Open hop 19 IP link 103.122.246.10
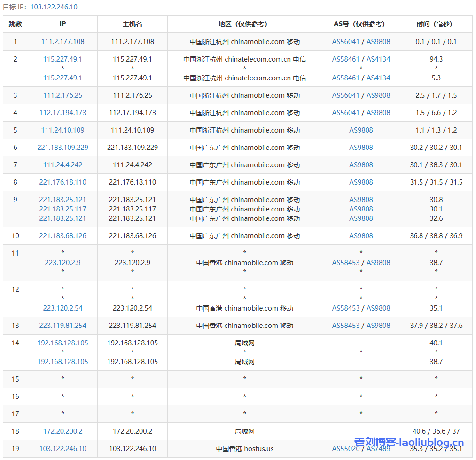 click(62, 449)
